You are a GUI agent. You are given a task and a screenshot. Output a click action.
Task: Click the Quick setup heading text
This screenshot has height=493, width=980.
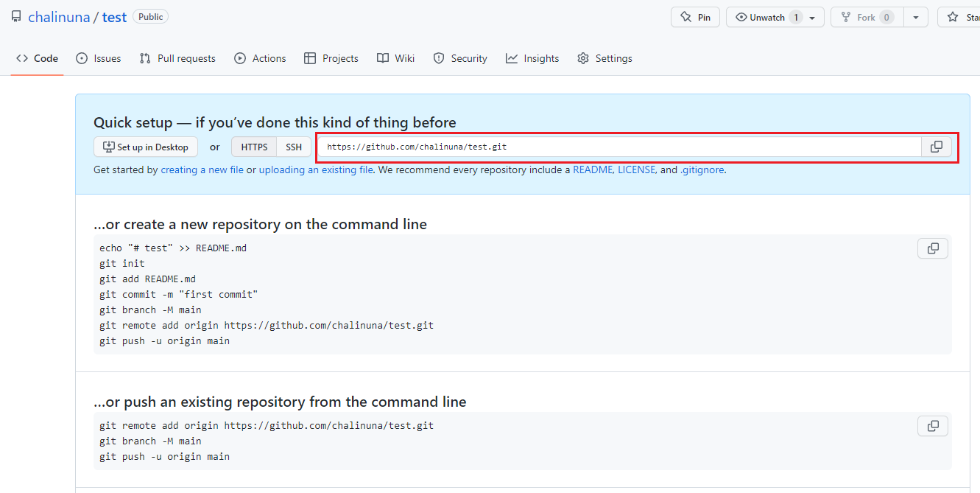275,122
